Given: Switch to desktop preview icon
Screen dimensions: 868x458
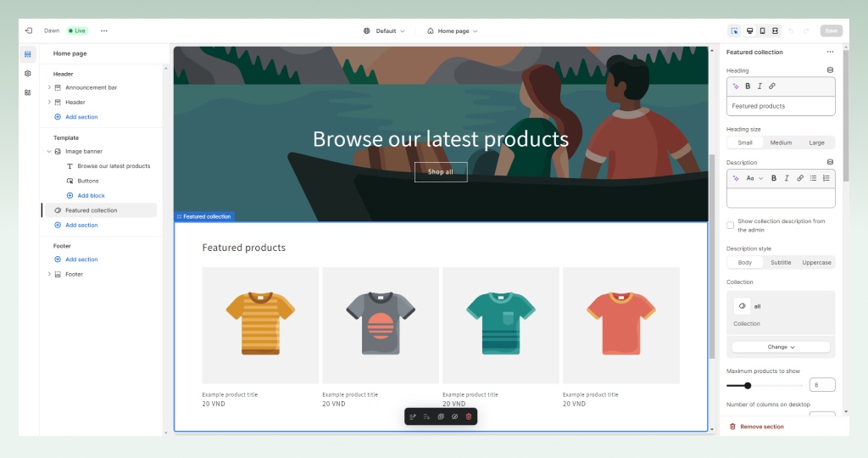Looking at the screenshot, I should 749,31.
